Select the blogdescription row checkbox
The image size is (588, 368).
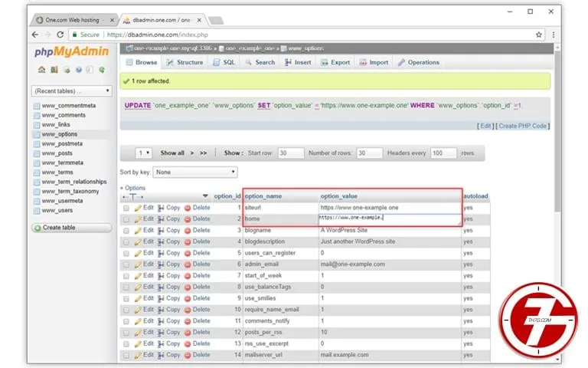(x=126, y=242)
